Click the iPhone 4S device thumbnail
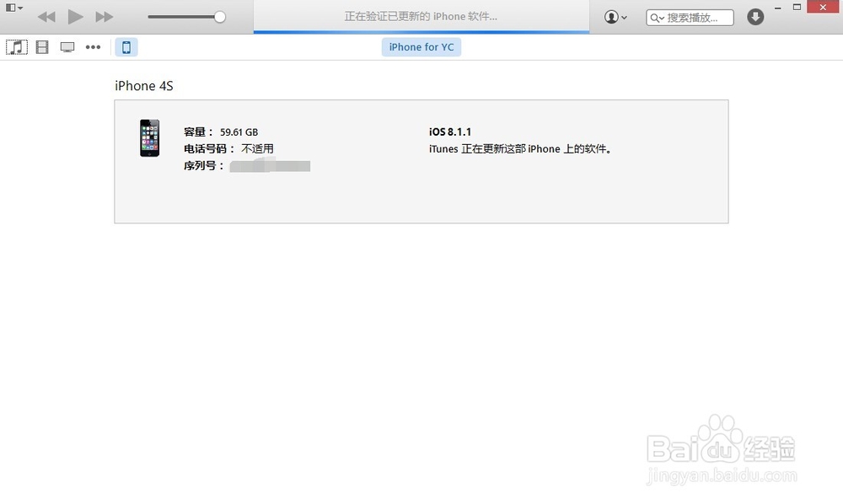 click(149, 138)
